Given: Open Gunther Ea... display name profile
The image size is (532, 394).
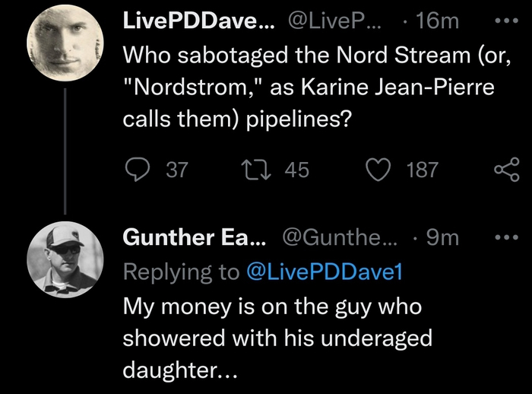Looking at the screenshot, I should pyautogui.click(x=195, y=238).
